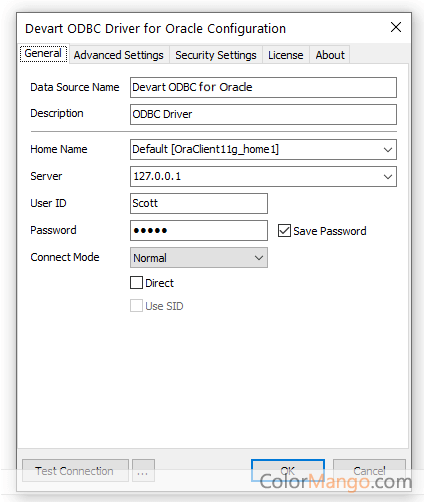Show the About tab
Screen dimensions: 424x502
330,55
